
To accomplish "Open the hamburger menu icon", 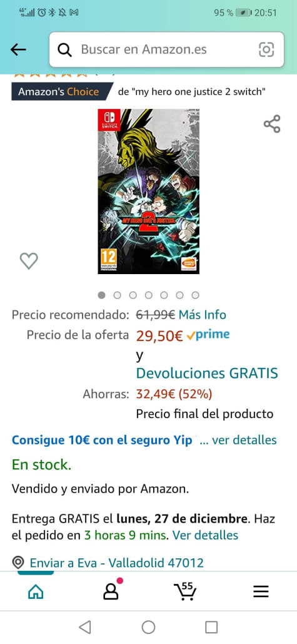I will (261, 591).
